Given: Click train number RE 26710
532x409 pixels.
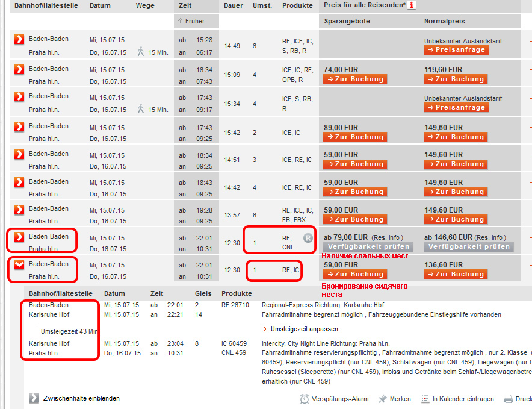Looking at the screenshot, I should tap(235, 305).
